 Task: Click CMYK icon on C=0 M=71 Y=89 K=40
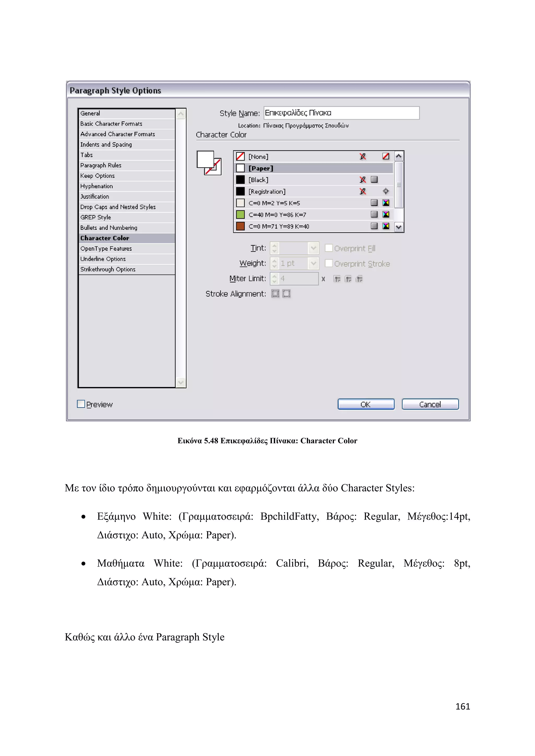tap(386, 226)
